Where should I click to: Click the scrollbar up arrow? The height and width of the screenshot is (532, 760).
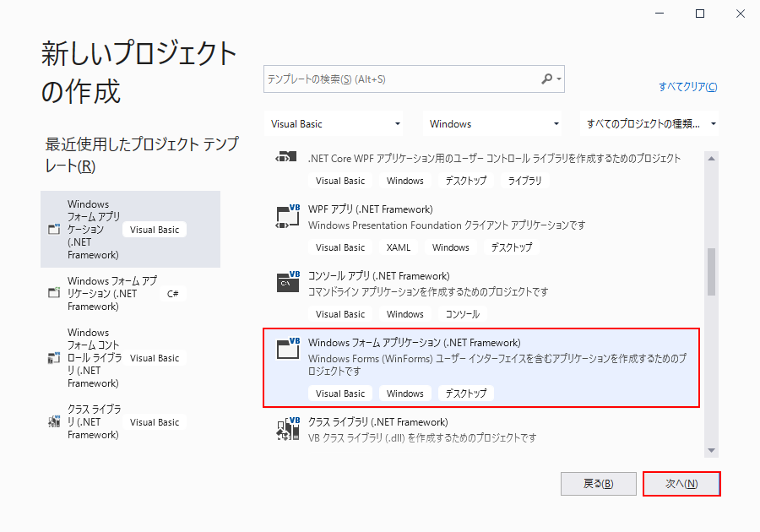(x=712, y=159)
